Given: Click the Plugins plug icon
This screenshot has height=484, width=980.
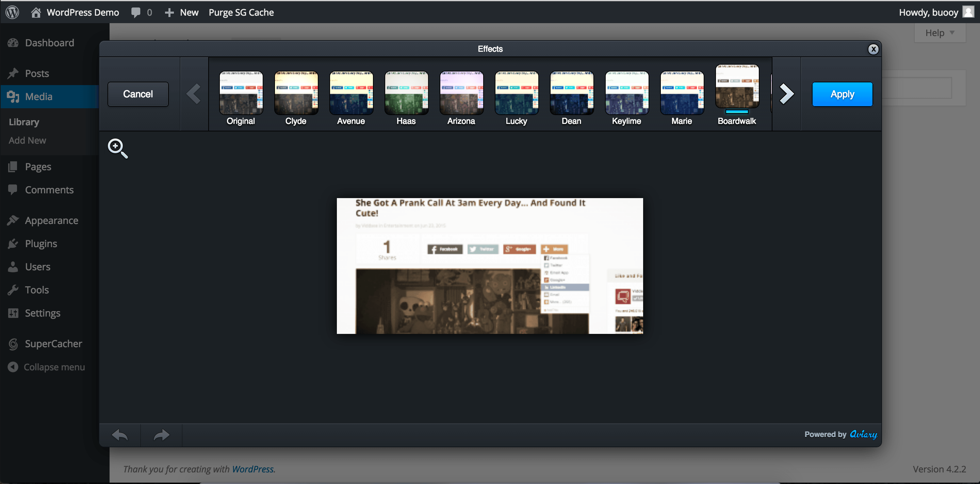Looking at the screenshot, I should point(13,243).
